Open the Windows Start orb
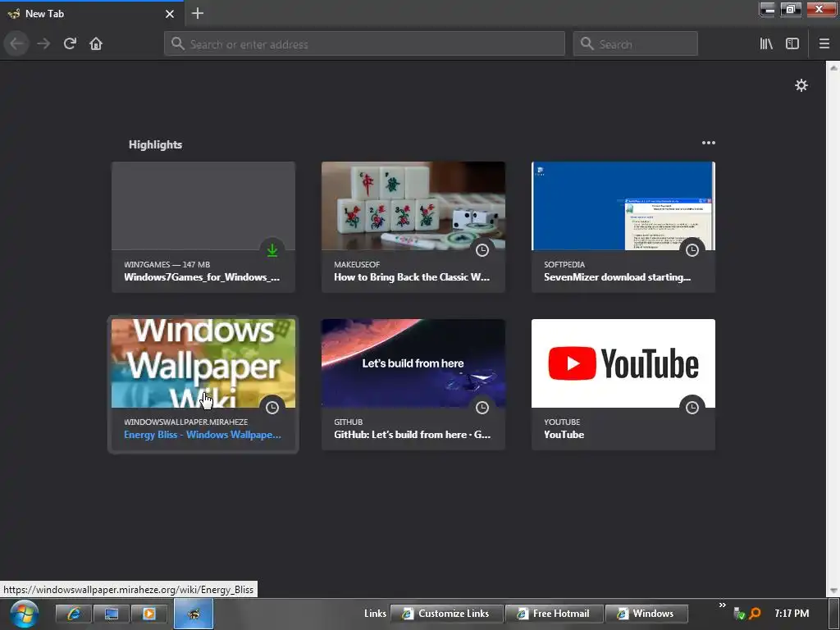Screen dimensions: 840x630 point(24,614)
